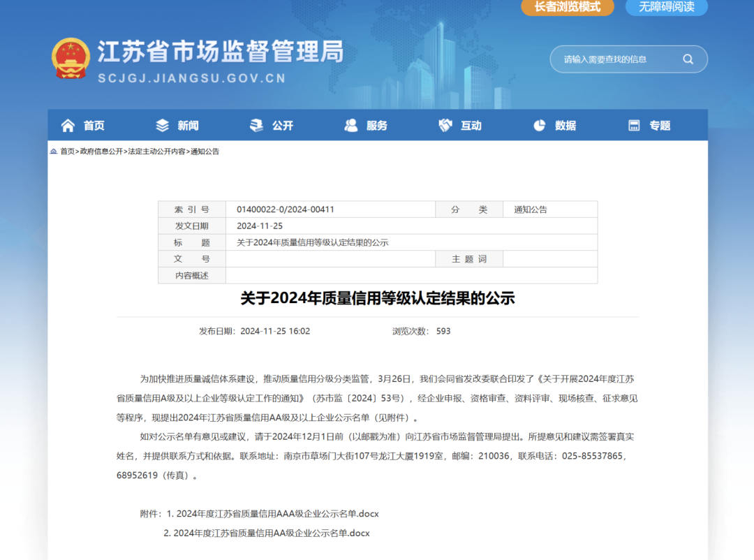The image size is (754, 560).
Task: Click the window icon beside 专题
Action: [x=634, y=126]
